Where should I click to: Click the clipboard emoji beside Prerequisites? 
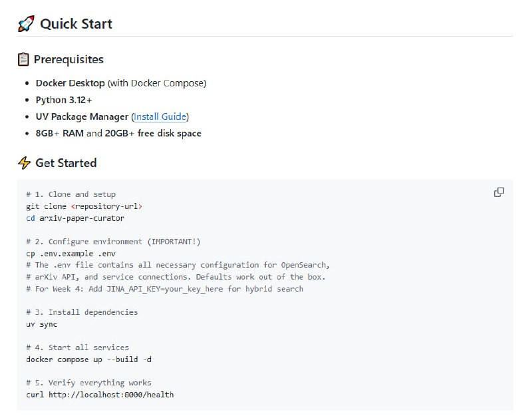click(x=24, y=59)
